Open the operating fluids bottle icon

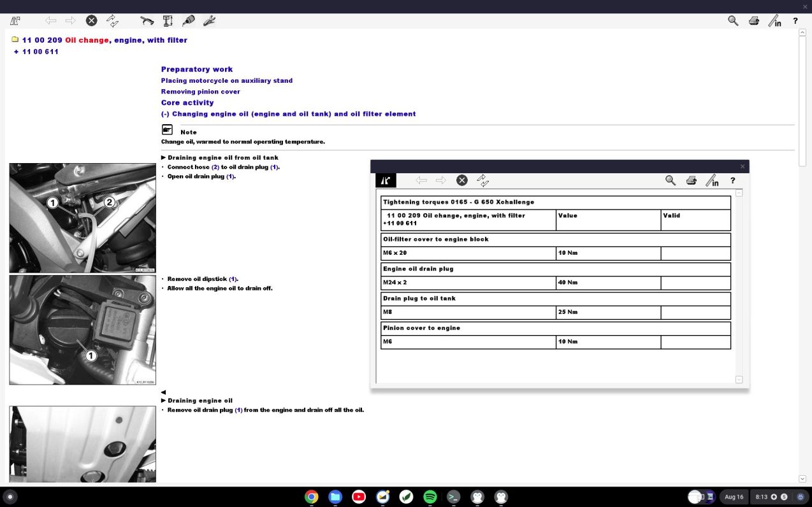point(189,20)
